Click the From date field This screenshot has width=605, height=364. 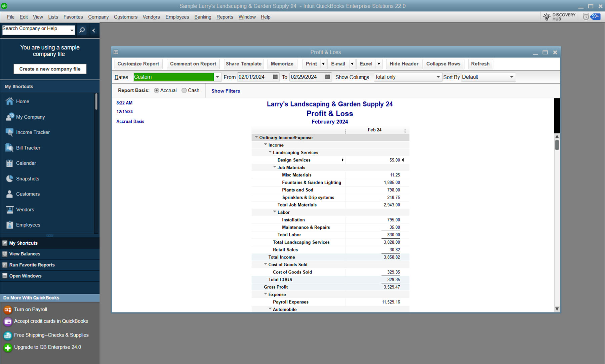click(x=254, y=77)
